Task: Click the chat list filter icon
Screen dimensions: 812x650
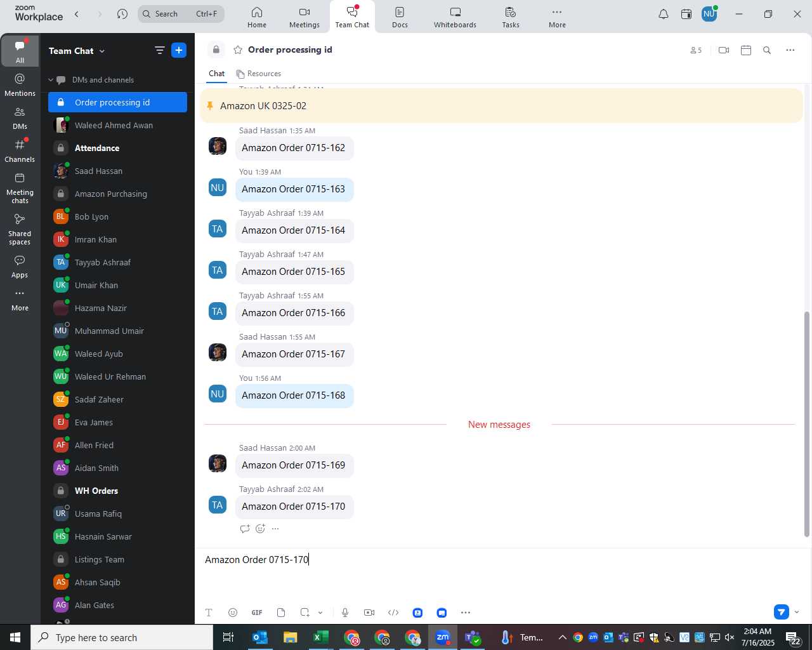Action: 159,50
